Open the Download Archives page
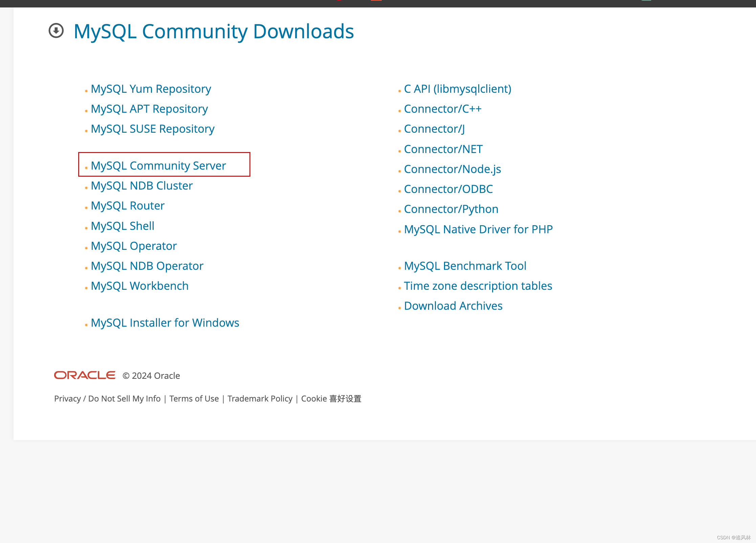The height and width of the screenshot is (543, 756). [x=453, y=306]
